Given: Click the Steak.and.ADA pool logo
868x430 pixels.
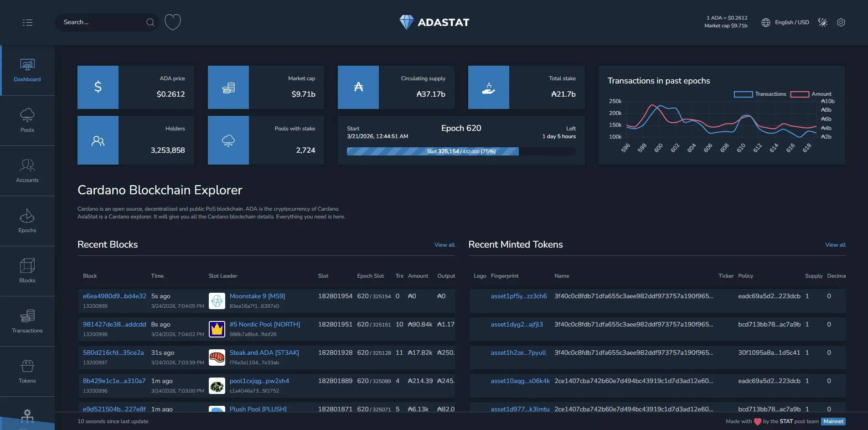Looking at the screenshot, I should click(x=217, y=357).
